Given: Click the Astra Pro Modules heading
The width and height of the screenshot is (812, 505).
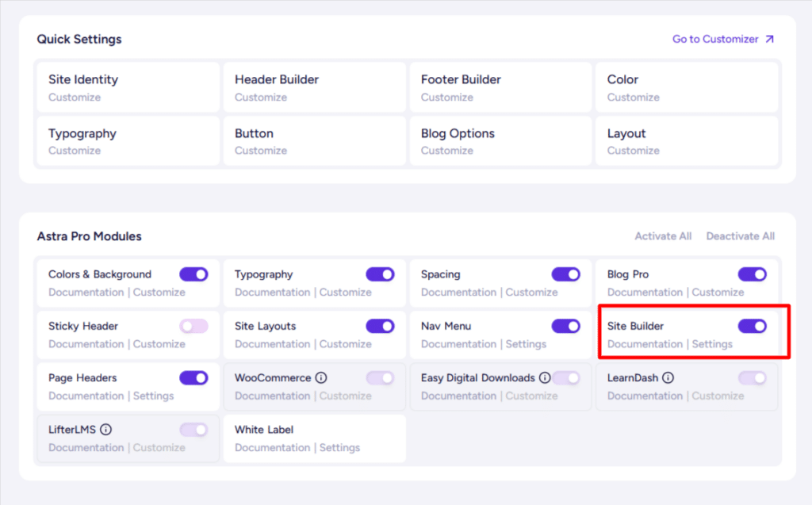Looking at the screenshot, I should [89, 236].
